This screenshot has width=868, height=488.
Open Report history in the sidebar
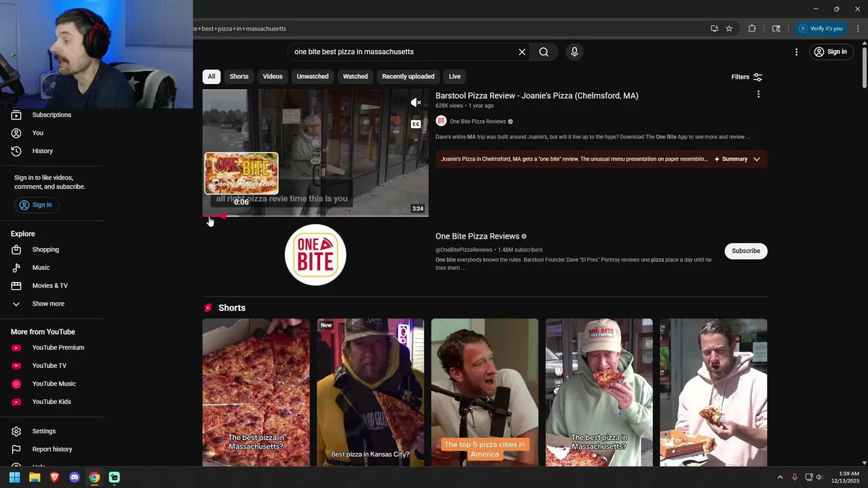pyautogui.click(x=52, y=449)
